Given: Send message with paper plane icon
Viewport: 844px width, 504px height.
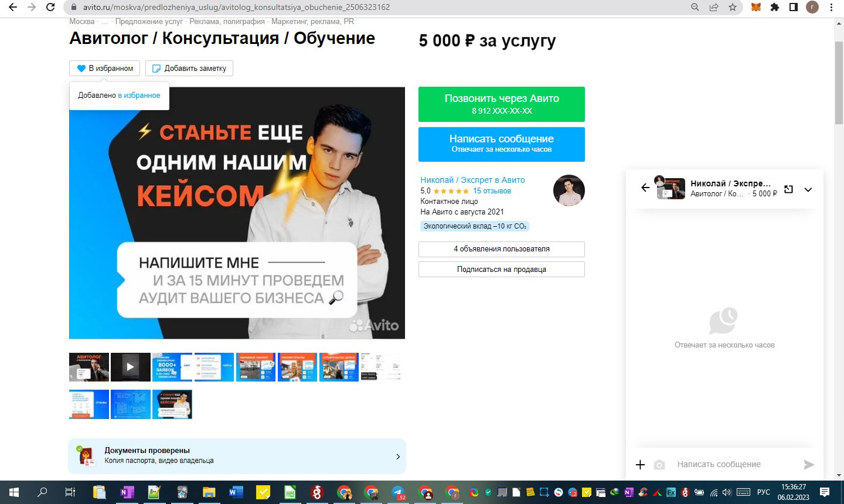Looking at the screenshot, I should tap(809, 465).
